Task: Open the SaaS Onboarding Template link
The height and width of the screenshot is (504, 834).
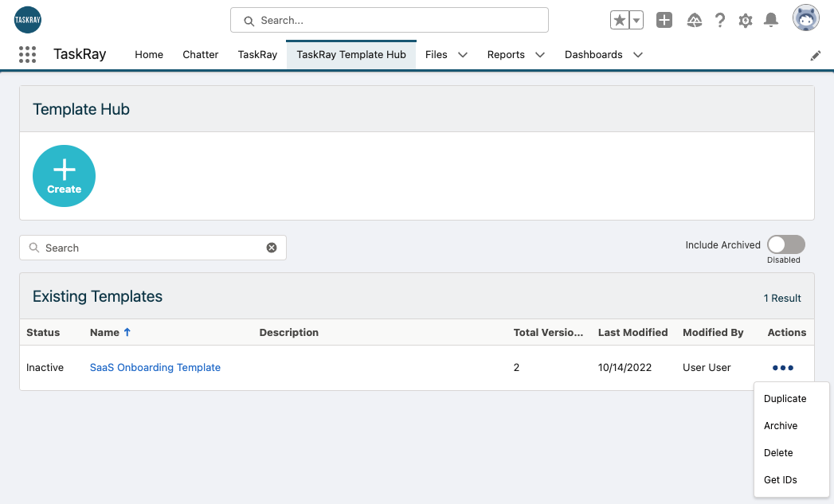Action: 155,367
